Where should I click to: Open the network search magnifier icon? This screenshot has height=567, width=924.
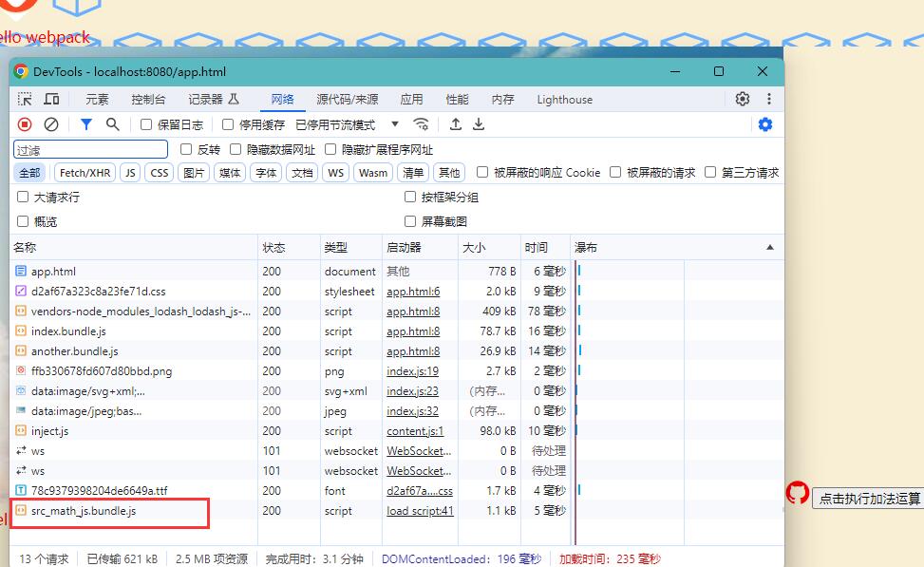[x=113, y=124]
